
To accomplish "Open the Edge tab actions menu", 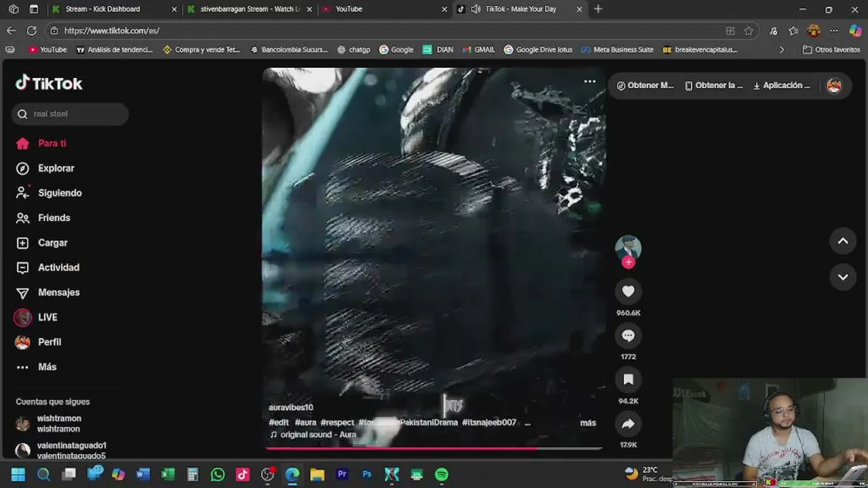I will pyautogui.click(x=34, y=9).
